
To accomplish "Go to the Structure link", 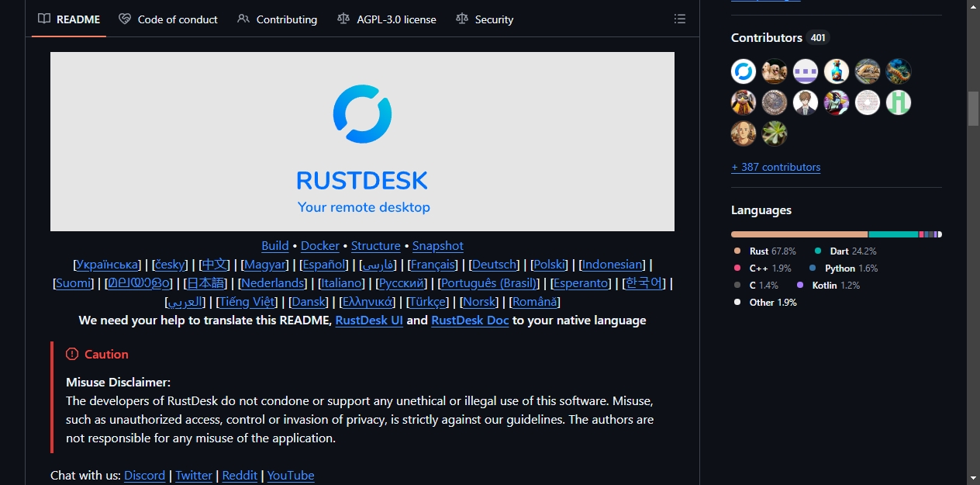I will tap(376, 245).
